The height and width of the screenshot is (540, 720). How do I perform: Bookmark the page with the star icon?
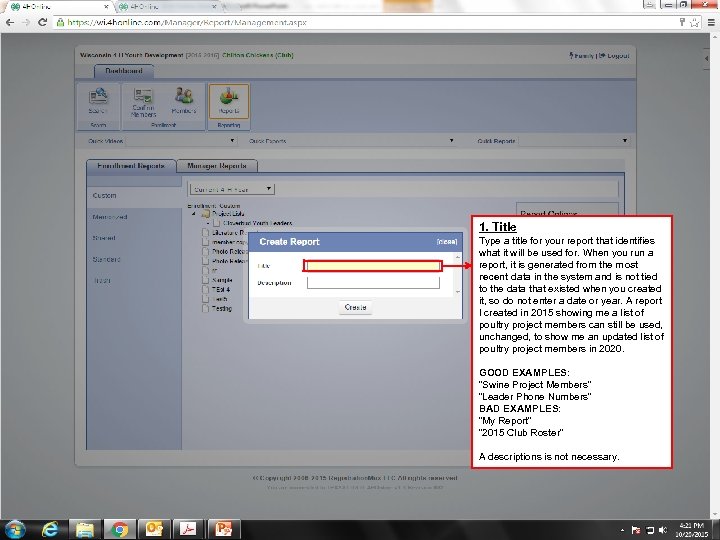pos(694,22)
